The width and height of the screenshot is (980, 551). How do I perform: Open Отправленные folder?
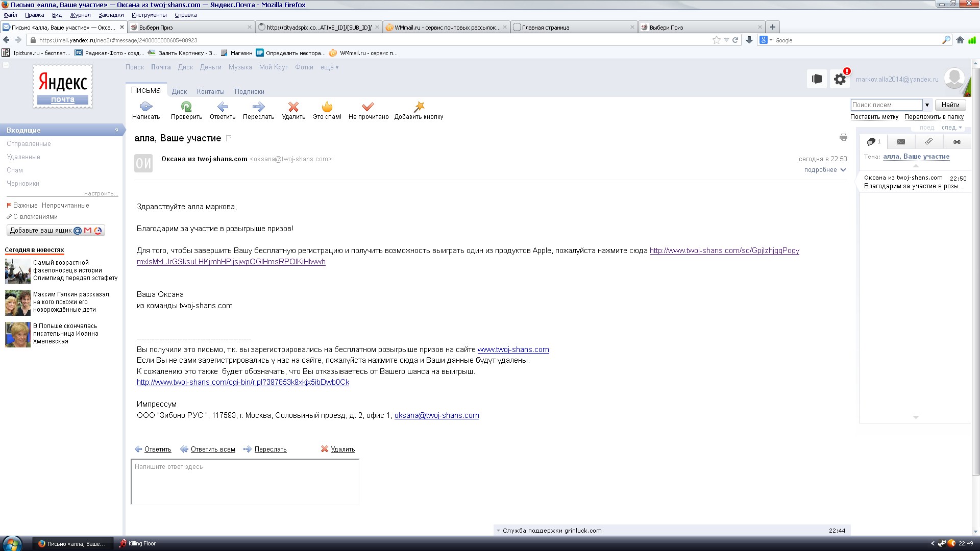[29, 144]
